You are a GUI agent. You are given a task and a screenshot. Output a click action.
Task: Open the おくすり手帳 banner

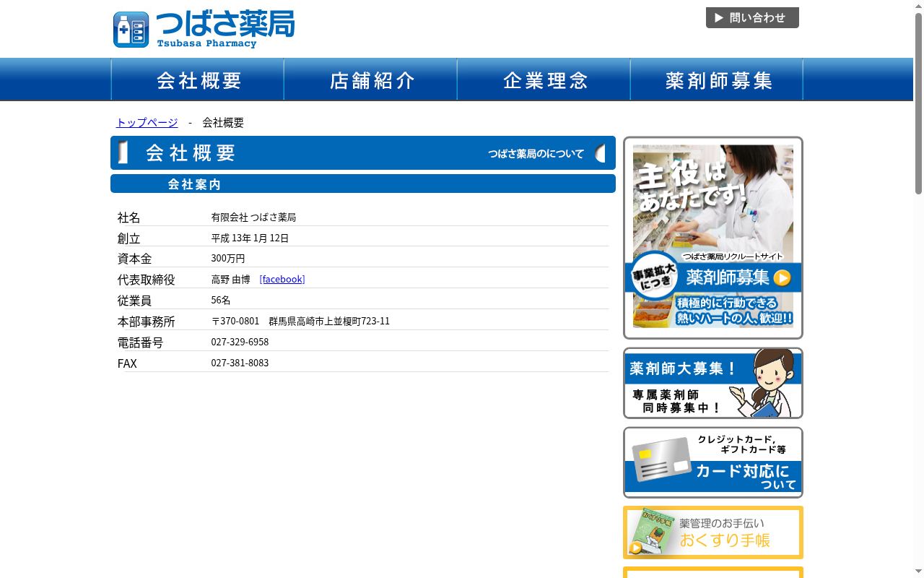click(x=713, y=532)
